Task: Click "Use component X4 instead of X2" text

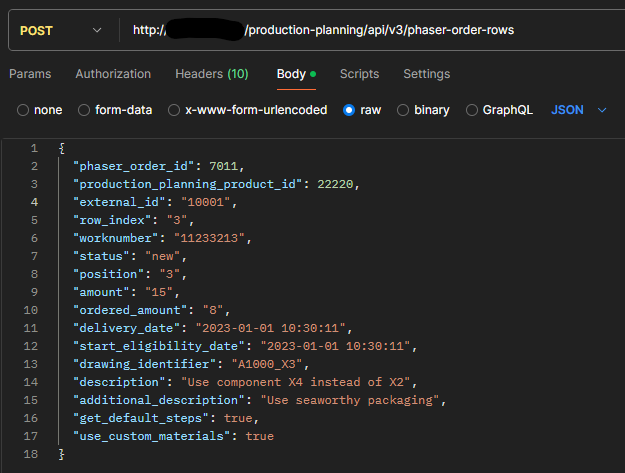Action: point(296,382)
